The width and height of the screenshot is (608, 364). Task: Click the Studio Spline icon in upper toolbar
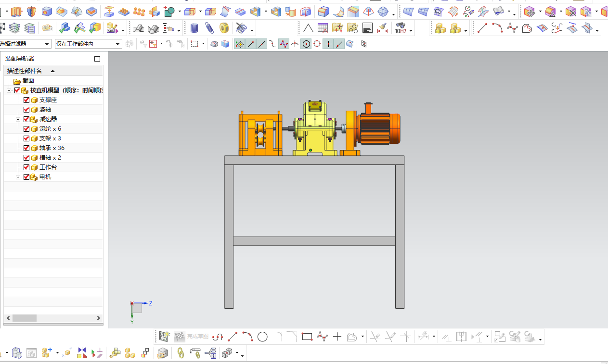(x=512, y=28)
